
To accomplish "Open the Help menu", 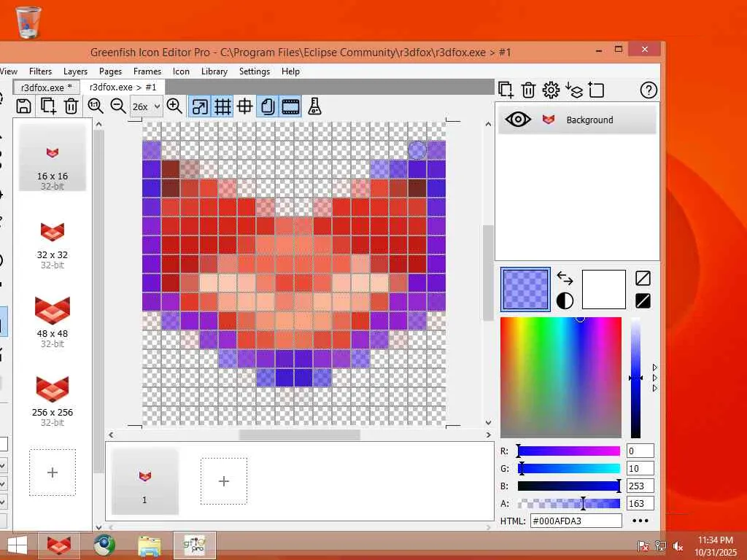I will click(290, 71).
